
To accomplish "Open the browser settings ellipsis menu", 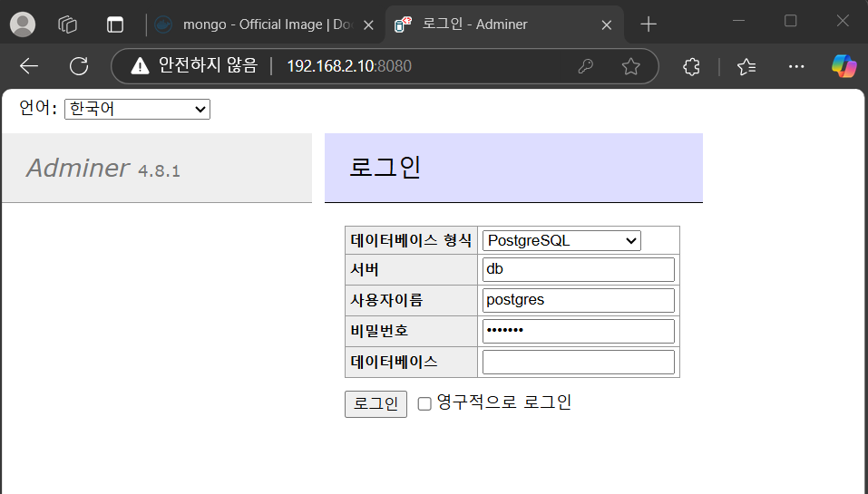I will pyautogui.click(x=796, y=66).
